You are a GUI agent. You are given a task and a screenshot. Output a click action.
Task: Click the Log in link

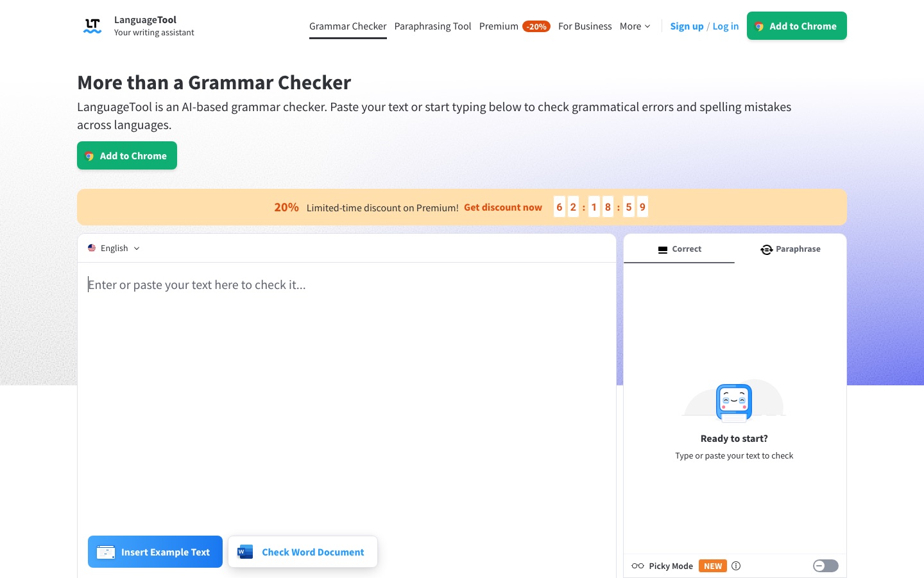726,26
